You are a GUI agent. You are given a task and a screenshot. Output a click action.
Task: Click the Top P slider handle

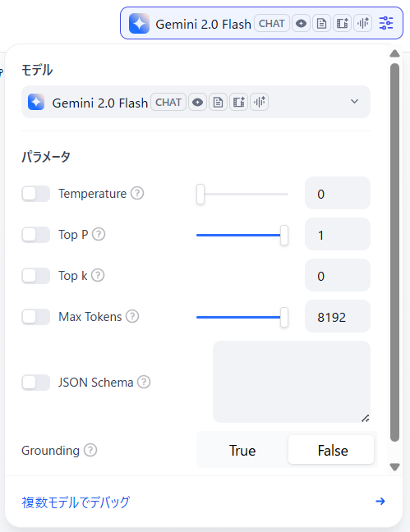tap(284, 235)
